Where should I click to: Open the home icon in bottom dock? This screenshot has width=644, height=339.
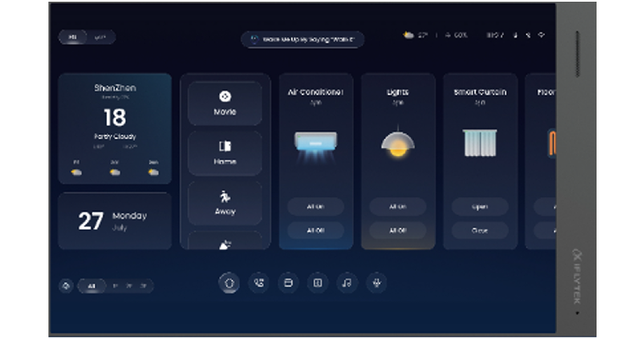point(228,283)
